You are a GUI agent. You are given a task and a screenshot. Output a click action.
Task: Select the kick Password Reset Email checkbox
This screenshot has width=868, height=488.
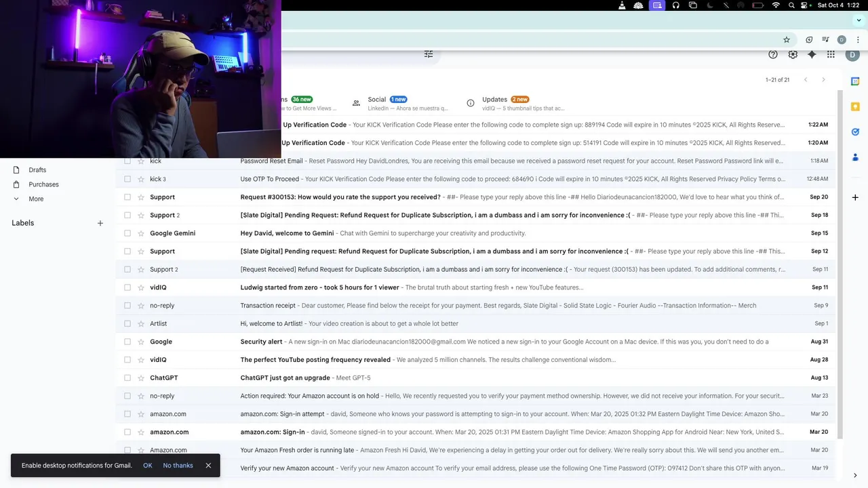coord(127,161)
